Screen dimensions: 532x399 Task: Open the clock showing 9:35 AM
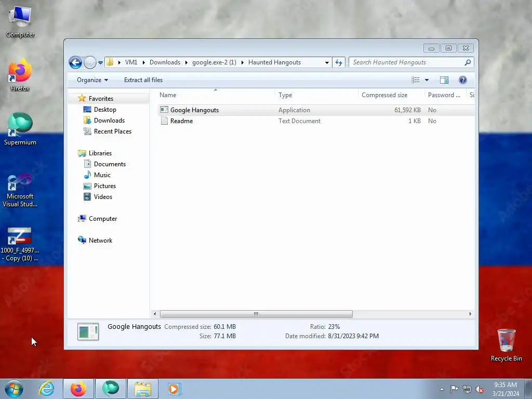tap(506, 389)
